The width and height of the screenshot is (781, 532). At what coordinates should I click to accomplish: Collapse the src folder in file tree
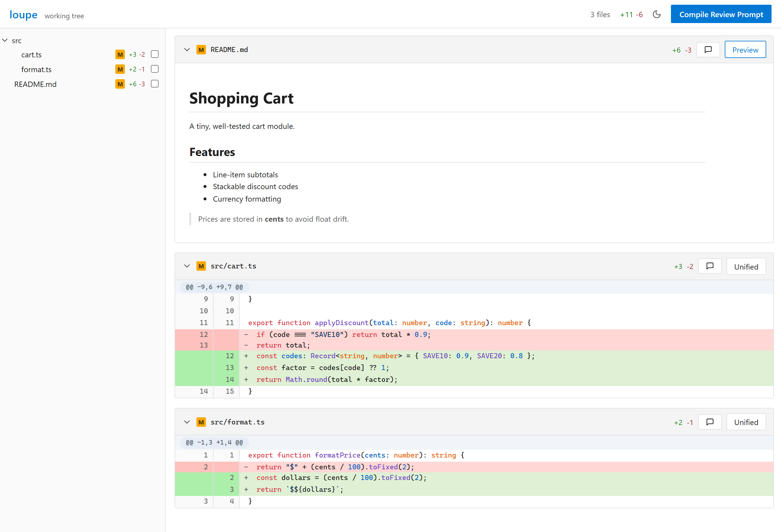(x=5, y=40)
